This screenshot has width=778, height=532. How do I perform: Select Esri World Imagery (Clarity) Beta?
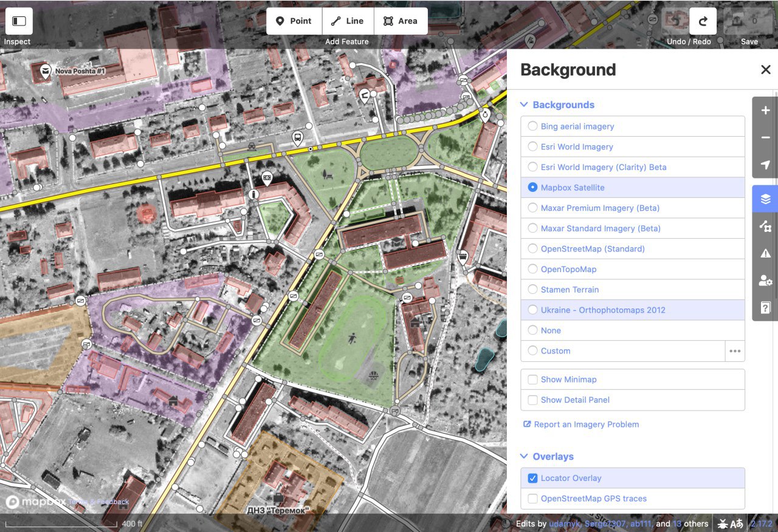click(x=633, y=167)
